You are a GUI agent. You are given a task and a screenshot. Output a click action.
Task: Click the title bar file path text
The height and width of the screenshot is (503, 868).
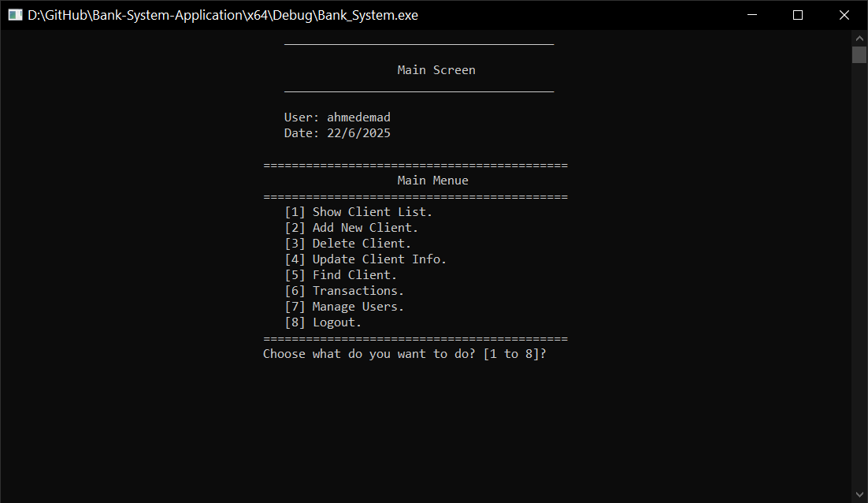(x=223, y=15)
